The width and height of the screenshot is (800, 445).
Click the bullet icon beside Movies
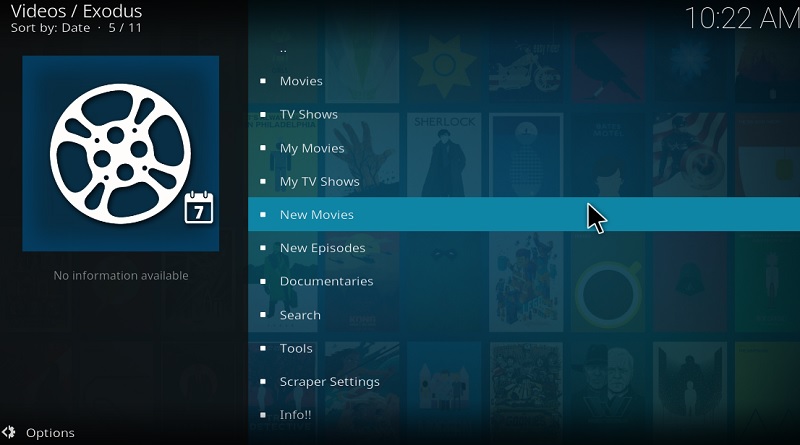tap(263, 81)
